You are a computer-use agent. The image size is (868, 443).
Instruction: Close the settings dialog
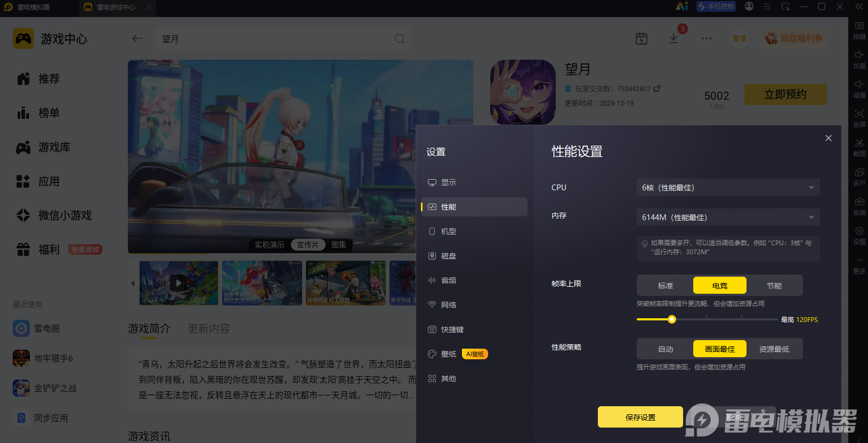(829, 138)
